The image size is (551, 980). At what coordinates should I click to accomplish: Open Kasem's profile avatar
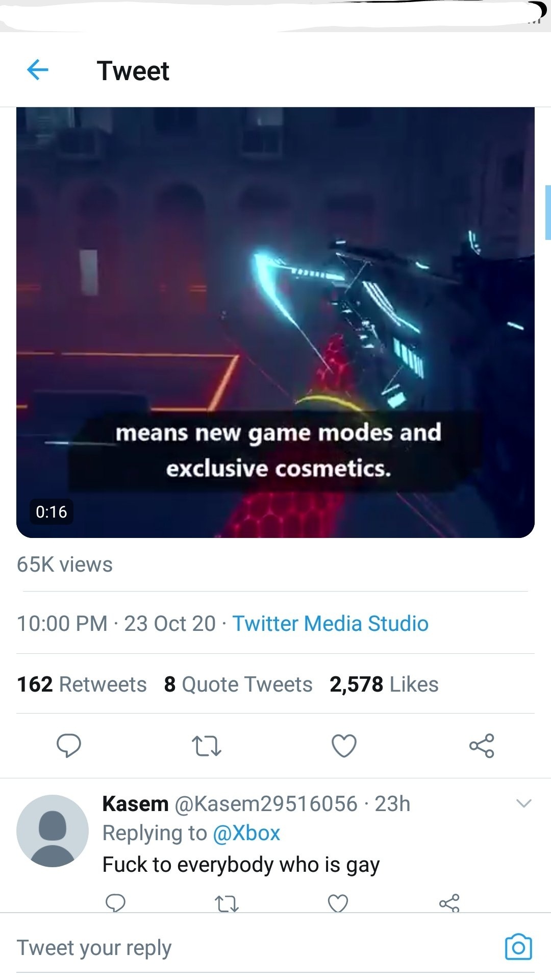[52, 830]
